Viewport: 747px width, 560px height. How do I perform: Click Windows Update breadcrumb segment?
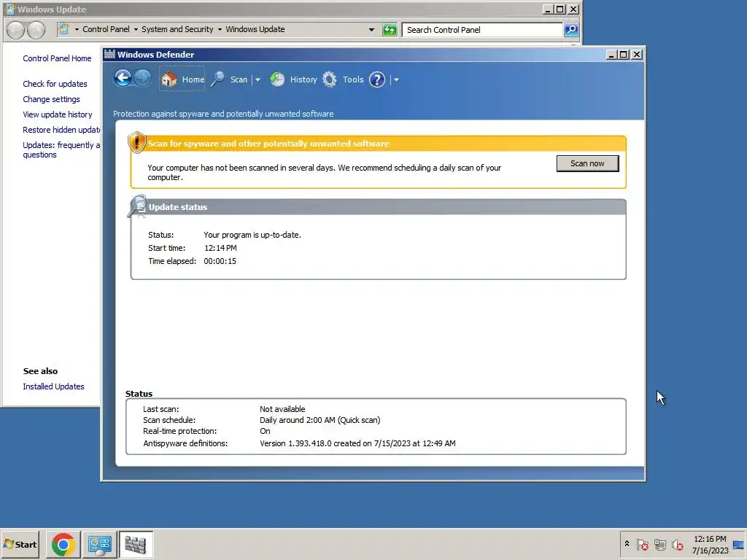tap(255, 29)
